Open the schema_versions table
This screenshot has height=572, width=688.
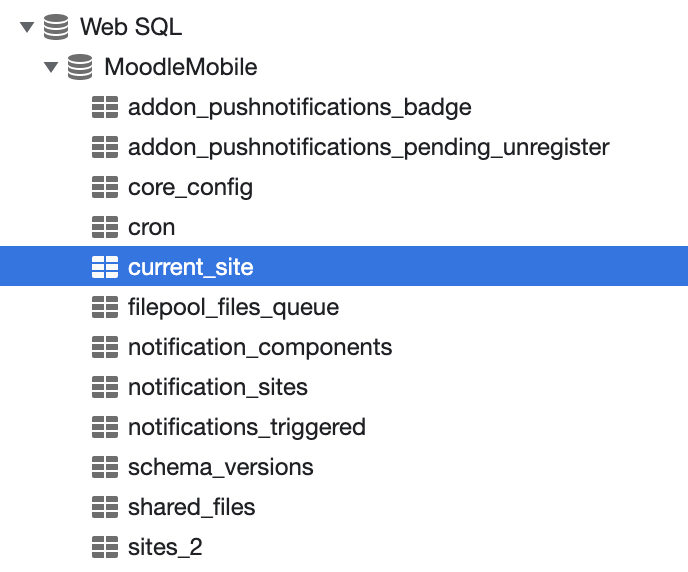point(221,468)
